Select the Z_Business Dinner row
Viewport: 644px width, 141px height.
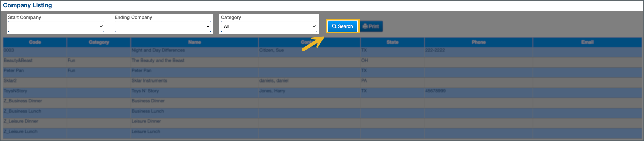pyautogui.click(x=23, y=101)
